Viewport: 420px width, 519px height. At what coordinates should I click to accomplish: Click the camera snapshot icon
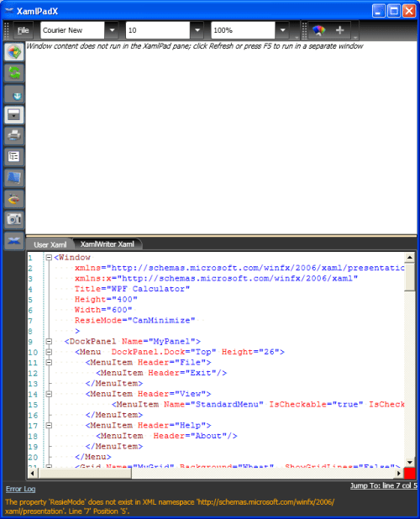pyautogui.click(x=14, y=219)
